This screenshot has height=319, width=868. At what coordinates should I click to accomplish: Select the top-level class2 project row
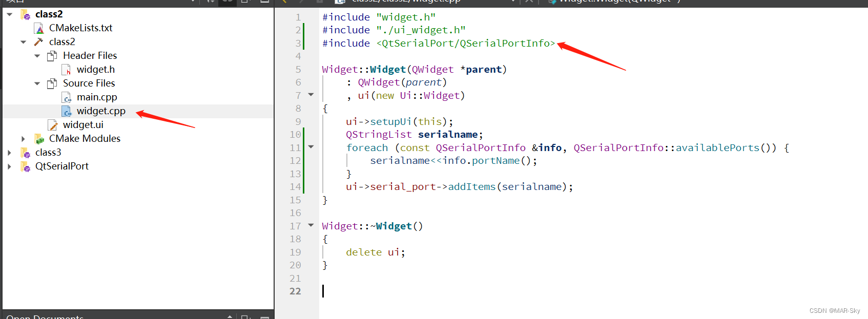tap(49, 14)
